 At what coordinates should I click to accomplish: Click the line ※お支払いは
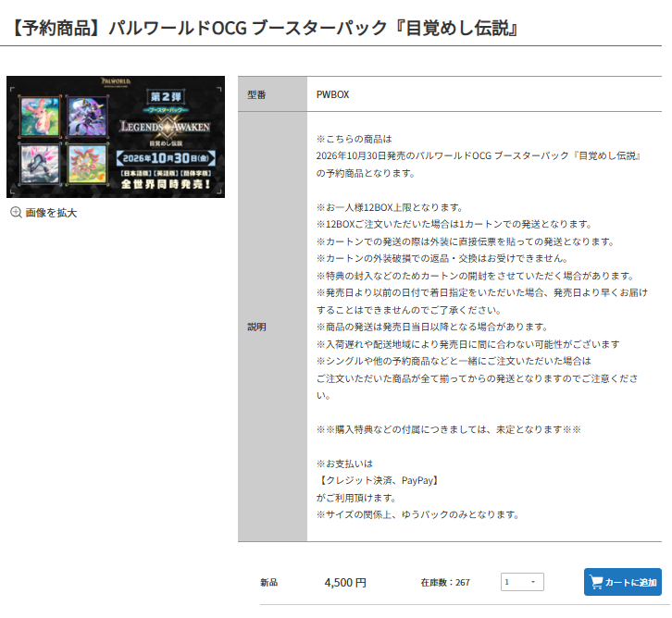click(x=344, y=463)
